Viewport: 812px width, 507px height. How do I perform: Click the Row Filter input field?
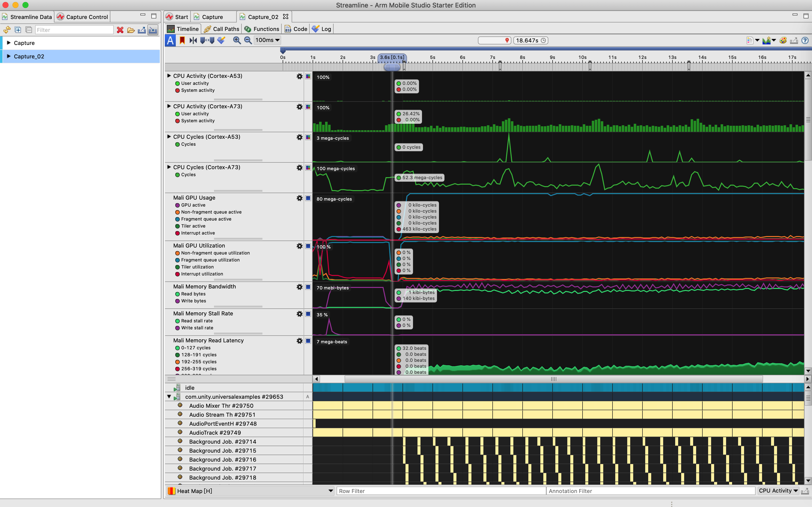pyautogui.click(x=440, y=491)
